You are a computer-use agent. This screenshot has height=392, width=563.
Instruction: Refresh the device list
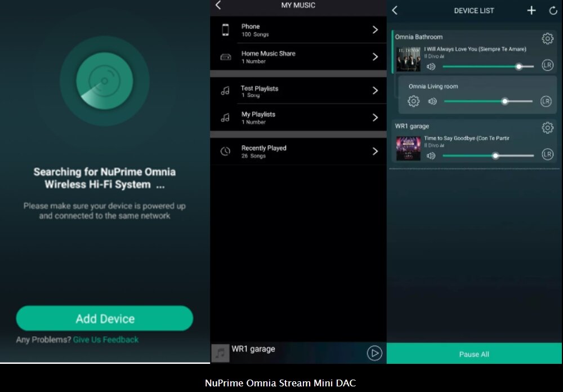(x=553, y=11)
